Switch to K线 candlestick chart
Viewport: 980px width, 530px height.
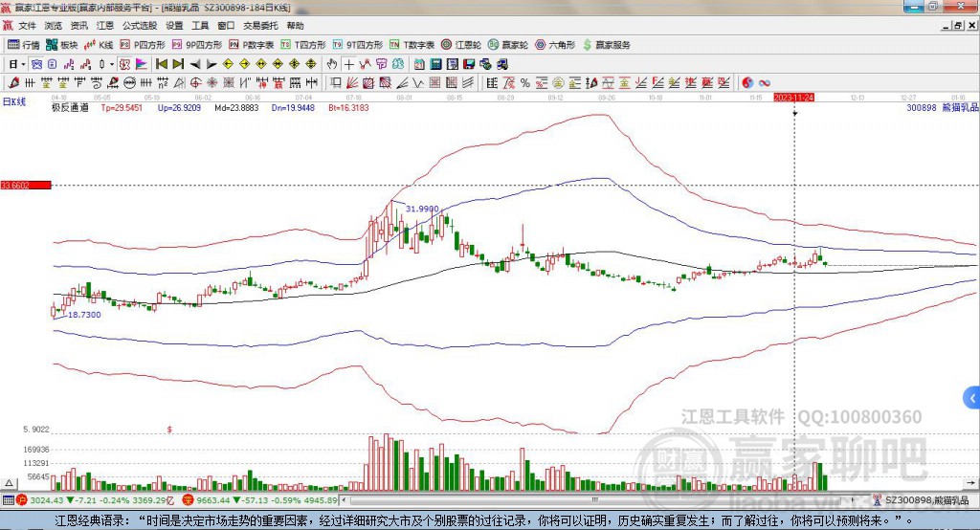(x=99, y=45)
